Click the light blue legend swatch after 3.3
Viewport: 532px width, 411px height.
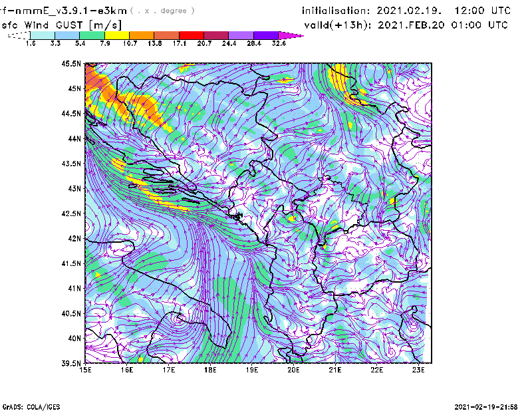67,35
